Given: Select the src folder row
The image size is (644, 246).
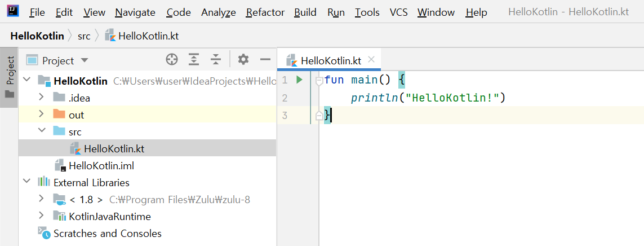Looking at the screenshot, I should pyautogui.click(x=148, y=132).
